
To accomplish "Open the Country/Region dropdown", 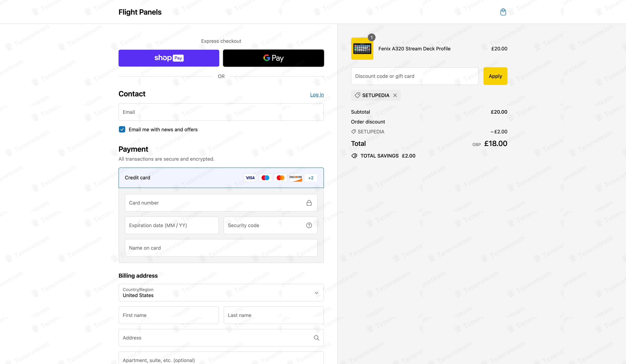I will click(x=221, y=293).
